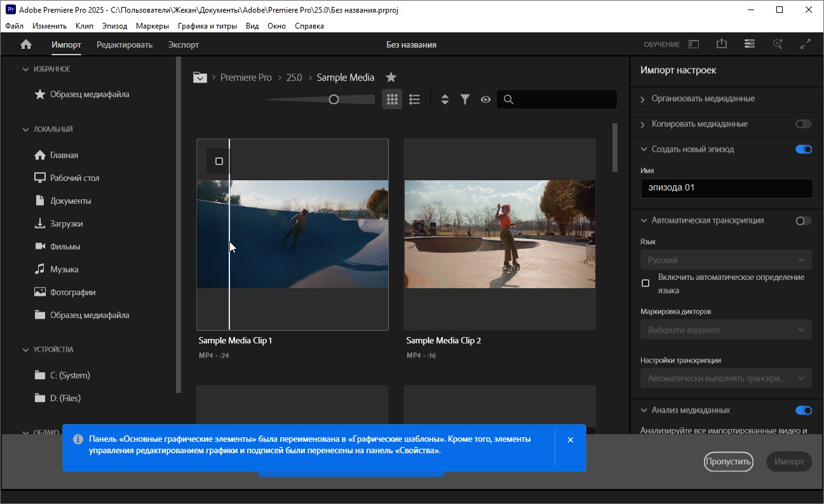Click the magnifier icon in the search box

tap(508, 99)
